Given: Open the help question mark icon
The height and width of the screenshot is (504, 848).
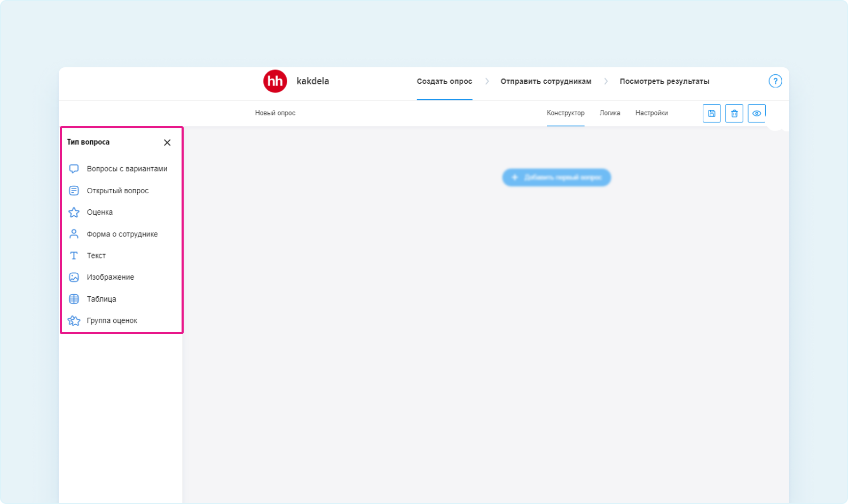Looking at the screenshot, I should coord(775,81).
